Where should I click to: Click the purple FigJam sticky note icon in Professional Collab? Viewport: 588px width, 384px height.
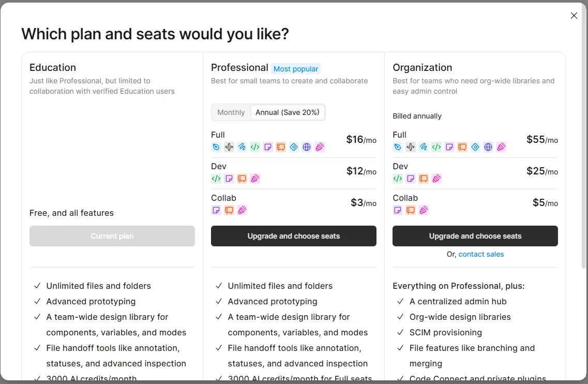216,210
